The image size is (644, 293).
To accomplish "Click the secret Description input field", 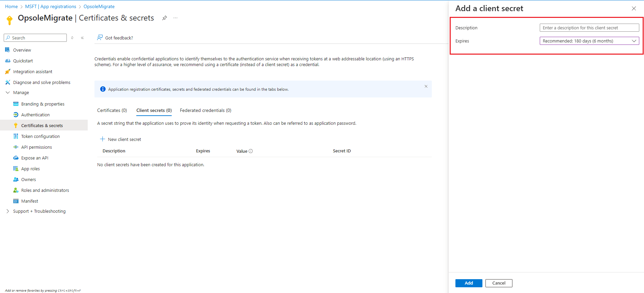I will pos(589,28).
